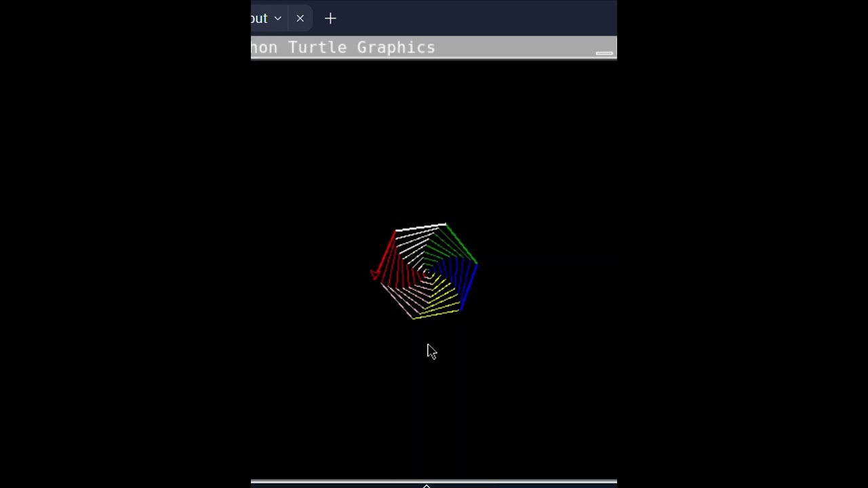Expand the bottom panel up arrow
The image size is (868, 488).
[427, 485]
